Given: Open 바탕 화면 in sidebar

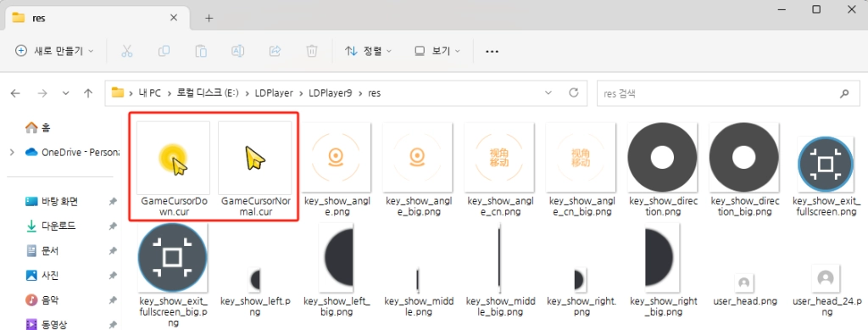Looking at the screenshot, I should pos(52,202).
